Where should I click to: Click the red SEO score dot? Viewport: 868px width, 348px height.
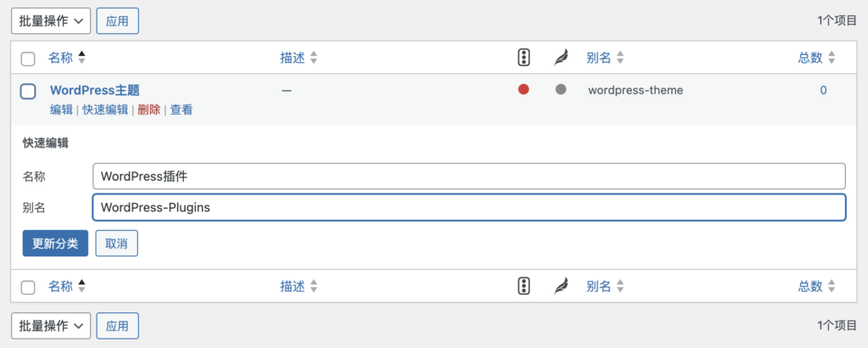click(524, 89)
